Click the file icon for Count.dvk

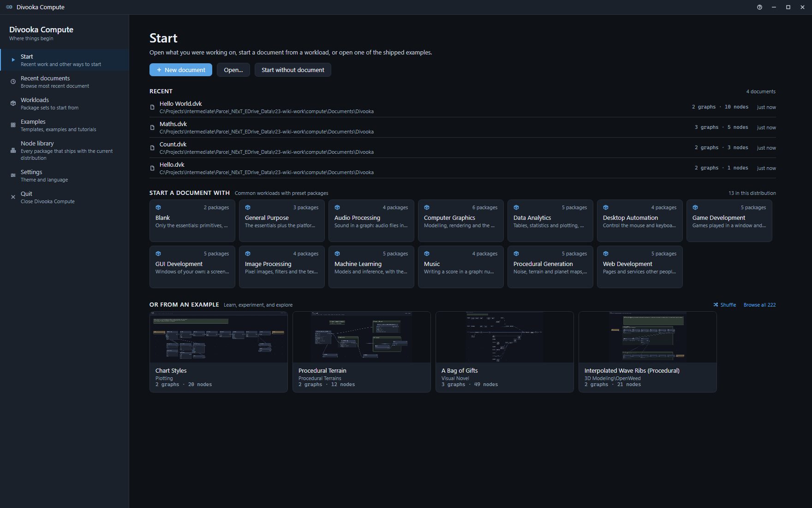click(152, 148)
